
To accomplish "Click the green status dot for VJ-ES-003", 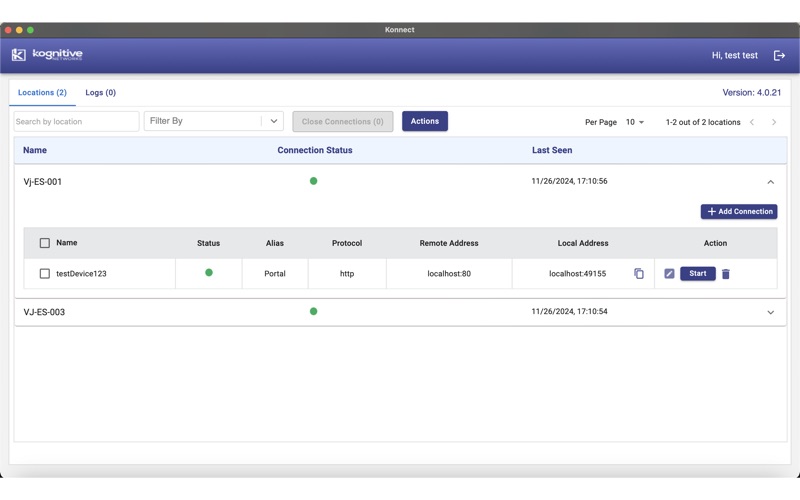I will click(x=313, y=311).
